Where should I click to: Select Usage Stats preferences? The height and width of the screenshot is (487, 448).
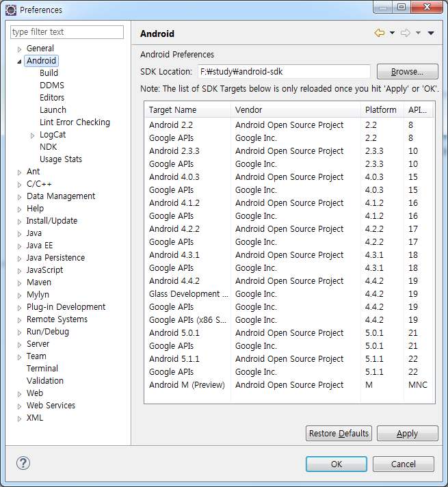pyautogui.click(x=61, y=159)
